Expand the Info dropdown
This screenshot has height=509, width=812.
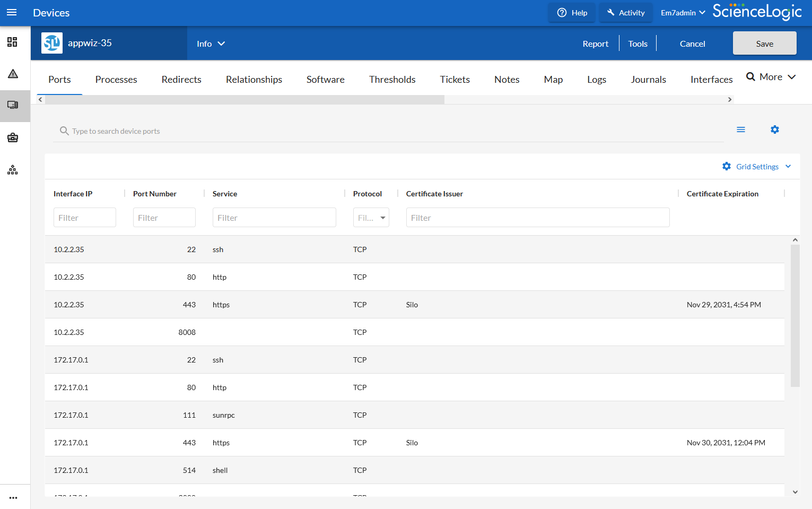click(x=211, y=44)
